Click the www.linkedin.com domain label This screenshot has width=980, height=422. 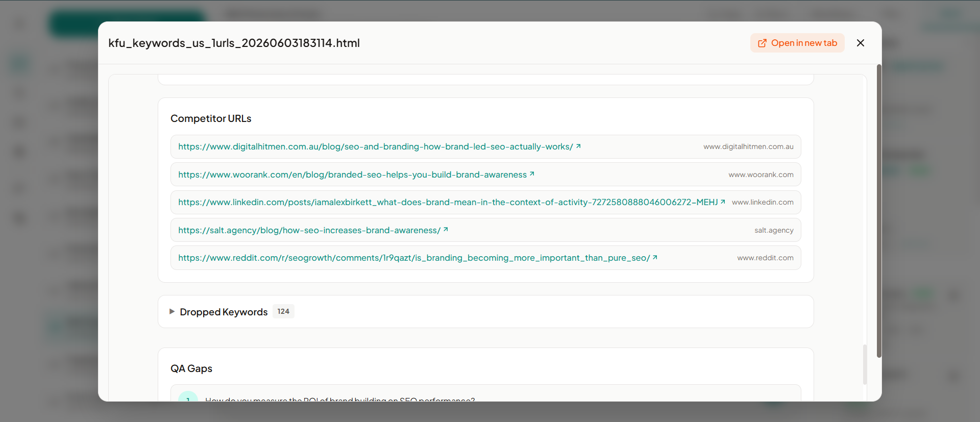pyautogui.click(x=763, y=203)
